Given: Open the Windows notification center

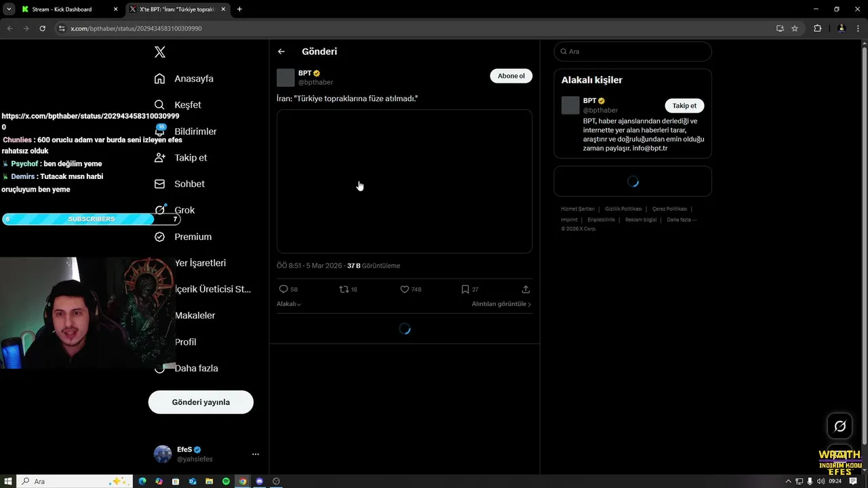Looking at the screenshot, I should [x=853, y=481].
